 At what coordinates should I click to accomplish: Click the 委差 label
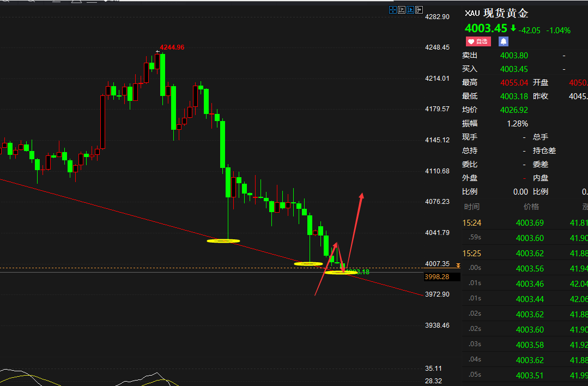[541, 164]
